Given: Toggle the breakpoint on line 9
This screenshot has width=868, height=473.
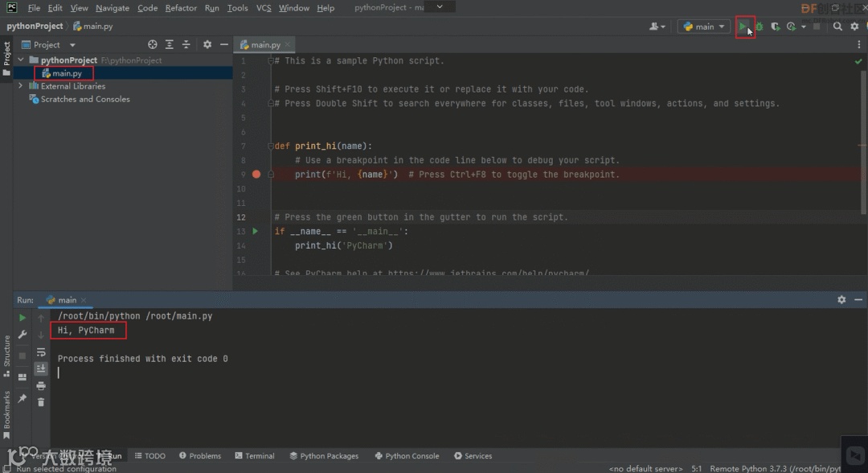Looking at the screenshot, I should tap(256, 174).
